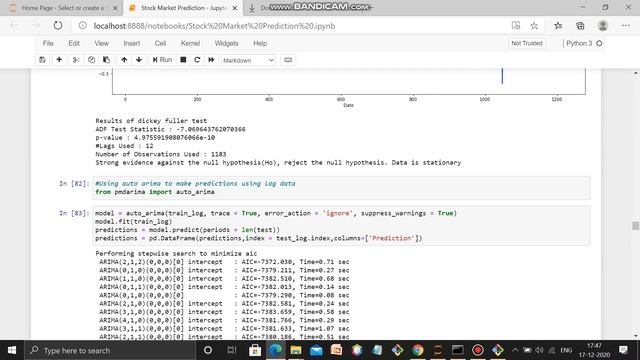
Task: Open the notification center icon
Action: click(623, 350)
